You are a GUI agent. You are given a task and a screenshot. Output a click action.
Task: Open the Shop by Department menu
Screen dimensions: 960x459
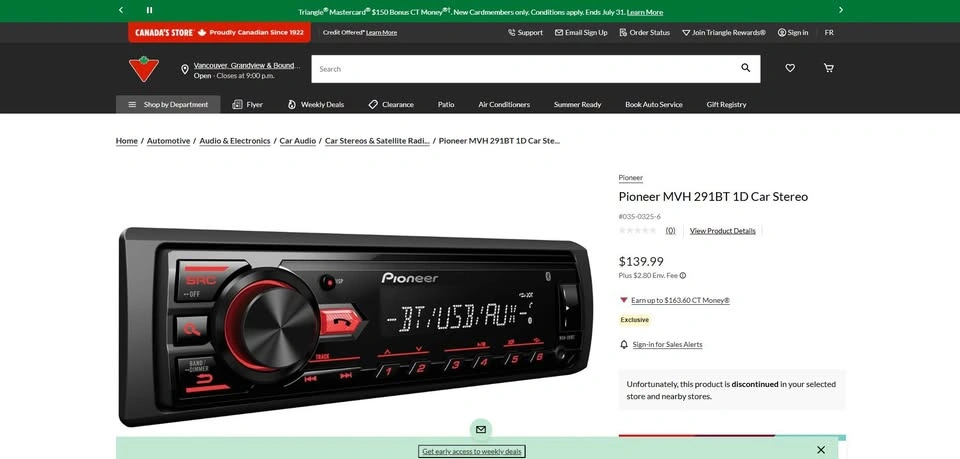[x=168, y=104]
